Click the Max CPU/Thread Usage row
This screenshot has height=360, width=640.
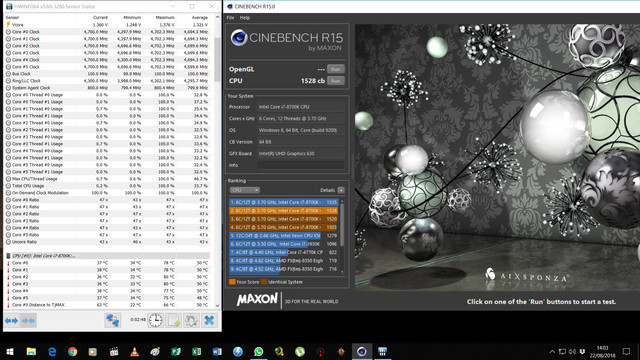tap(107, 179)
